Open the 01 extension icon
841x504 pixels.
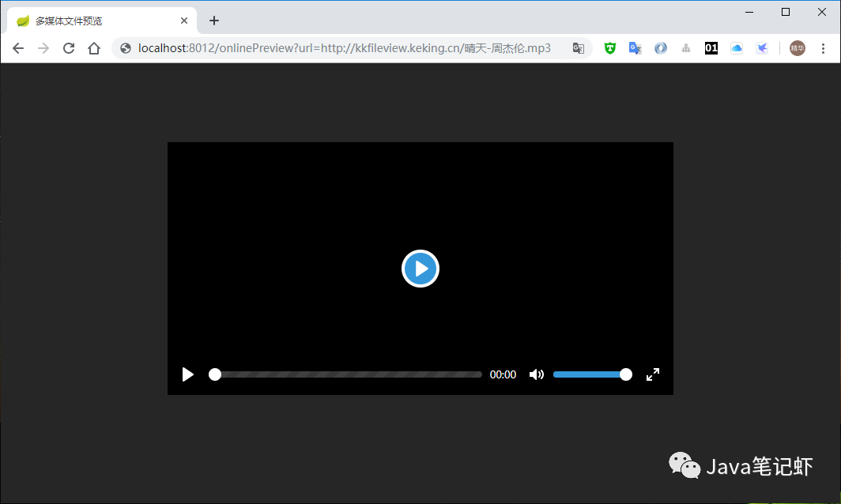tap(711, 48)
